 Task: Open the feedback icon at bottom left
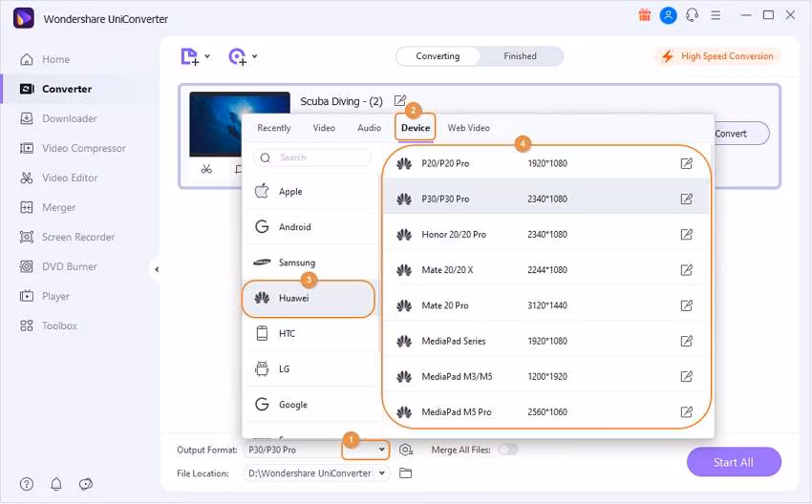point(85,484)
